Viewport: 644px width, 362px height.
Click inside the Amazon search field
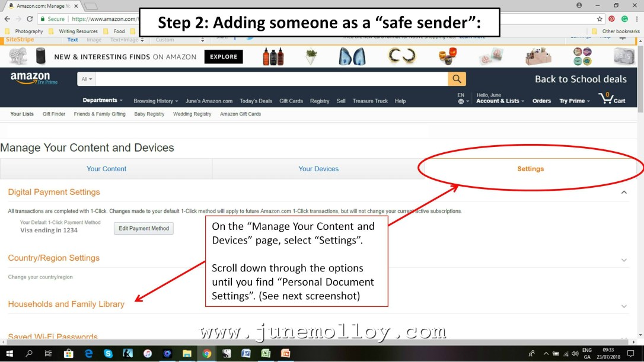272,79
